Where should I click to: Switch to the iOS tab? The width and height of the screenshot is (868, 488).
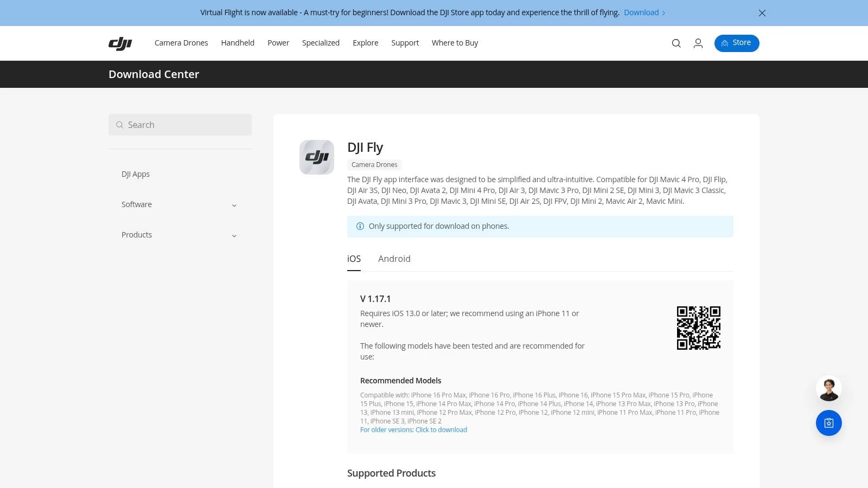click(x=354, y=259)
